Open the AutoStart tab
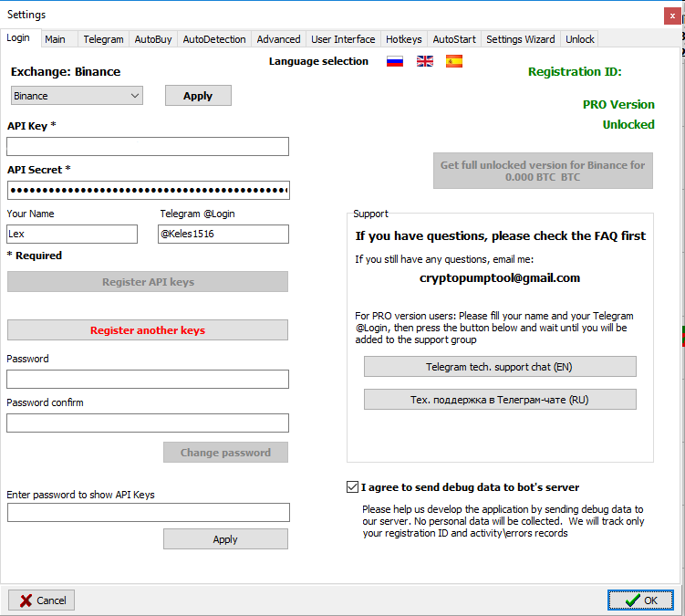 tap(454, 39)
